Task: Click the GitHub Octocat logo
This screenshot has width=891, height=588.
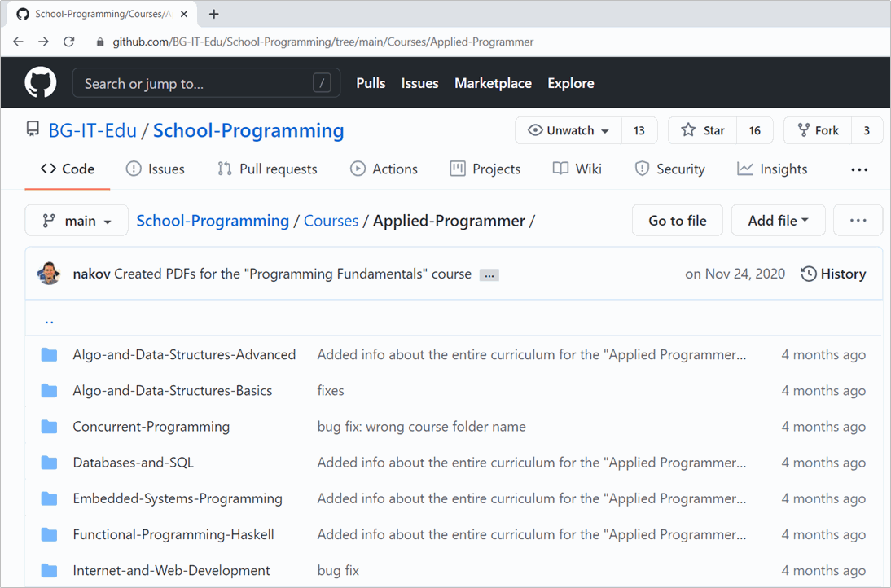Action: pyautogui.click(x=41, y=83)
